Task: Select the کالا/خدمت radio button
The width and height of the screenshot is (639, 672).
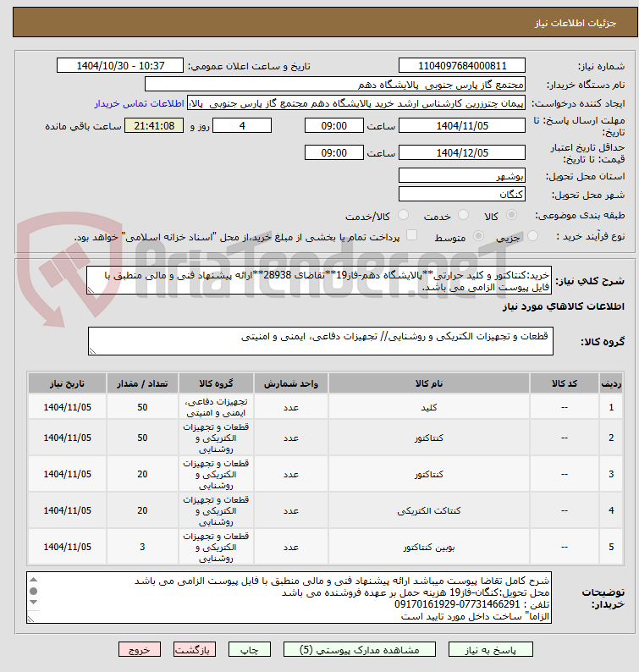Action: (403, 215)
